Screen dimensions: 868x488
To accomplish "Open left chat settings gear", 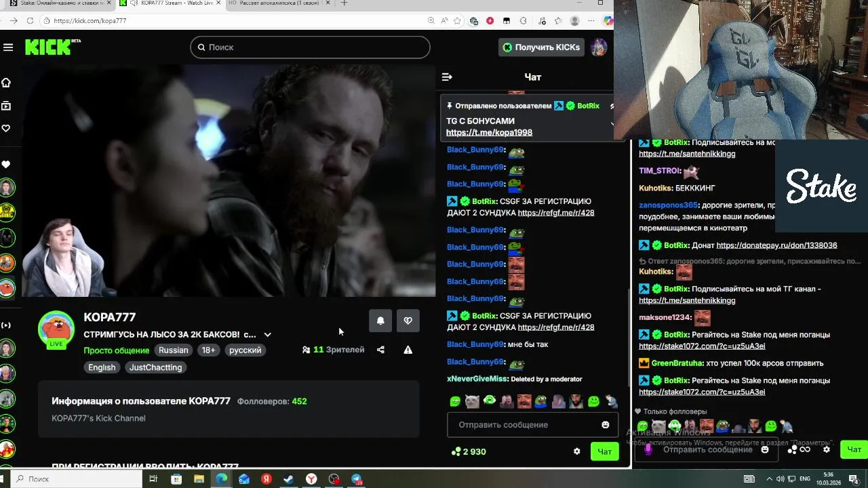I will click(x=577, y=451).
